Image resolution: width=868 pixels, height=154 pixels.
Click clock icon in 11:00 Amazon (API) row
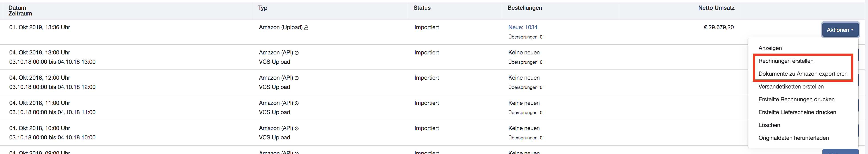tap(296, 104)
